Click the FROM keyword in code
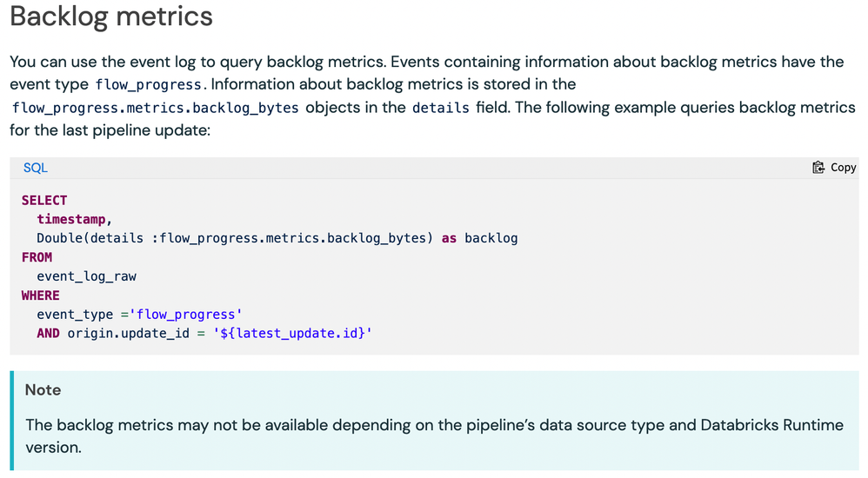Viewport: 868px width, 478px height. pyautogui.click(x=37, y=257)
